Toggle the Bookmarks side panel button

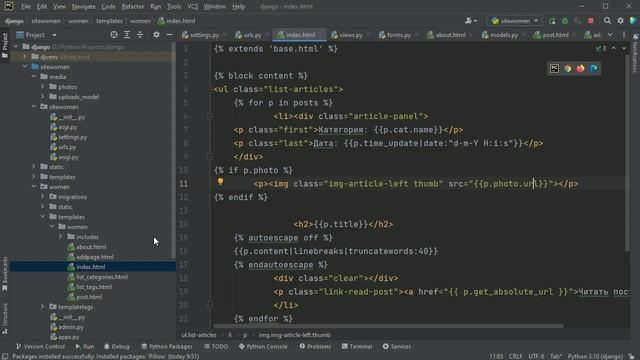point(5,274)
